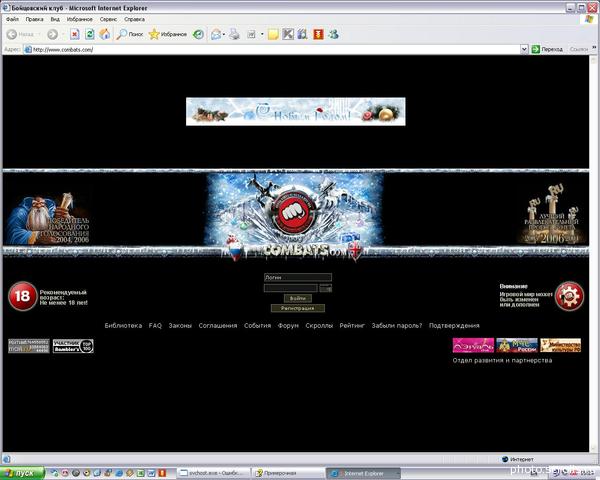
Task: Go to the Home page via the house icon
Action: [104, 34]
